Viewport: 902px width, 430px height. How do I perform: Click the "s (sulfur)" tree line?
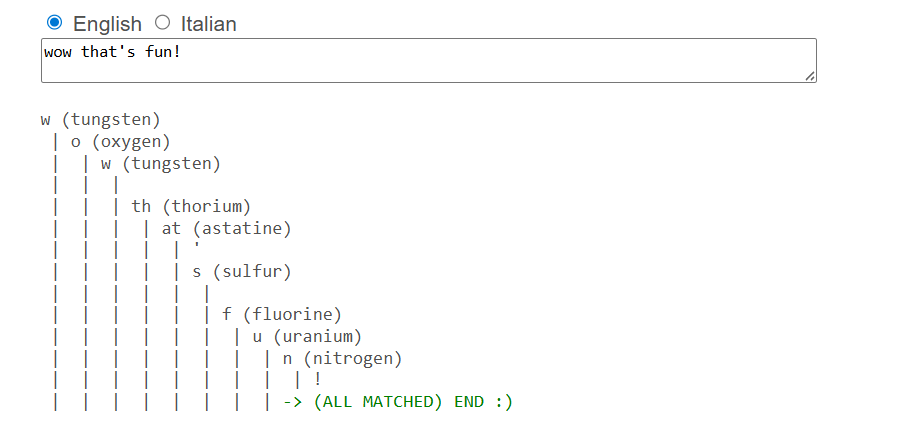[x=241, y=272]
